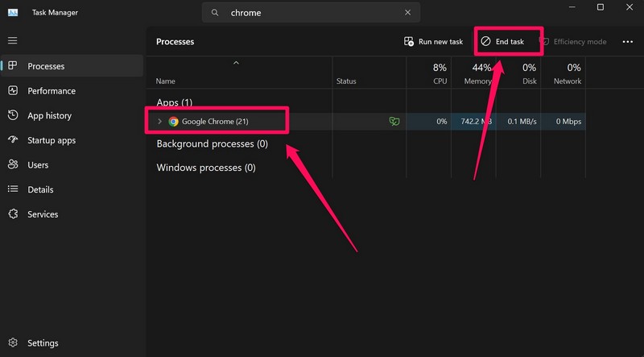The width and height of the screenshot is (644, 357).
Task: Open the more options ellipsis menu
Action: [x=627, y=42]
